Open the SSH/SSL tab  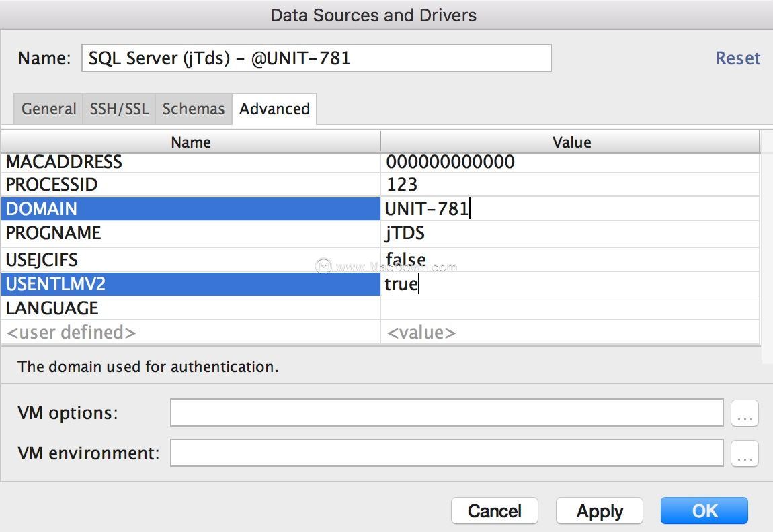(x=119, y=109)
